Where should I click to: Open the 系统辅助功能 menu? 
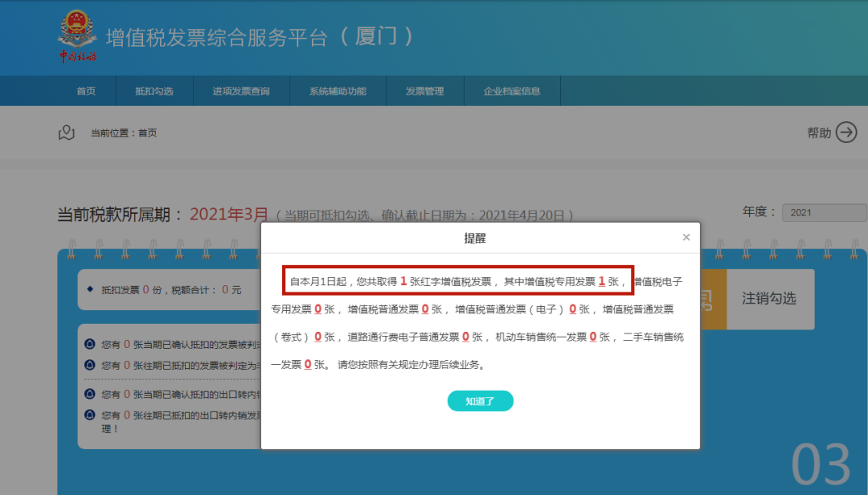[x=338, y=90]
